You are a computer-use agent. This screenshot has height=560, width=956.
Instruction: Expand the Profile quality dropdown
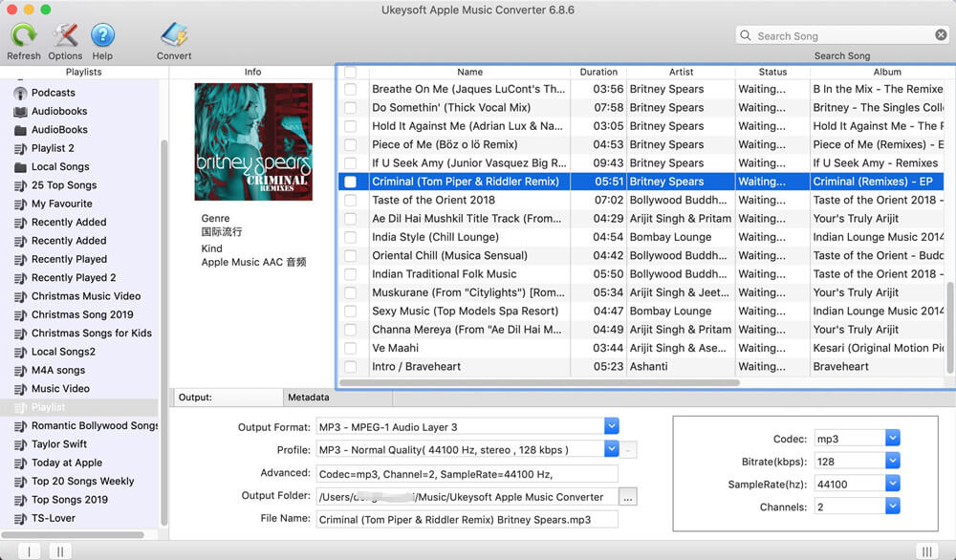click(x=611, y=449)
